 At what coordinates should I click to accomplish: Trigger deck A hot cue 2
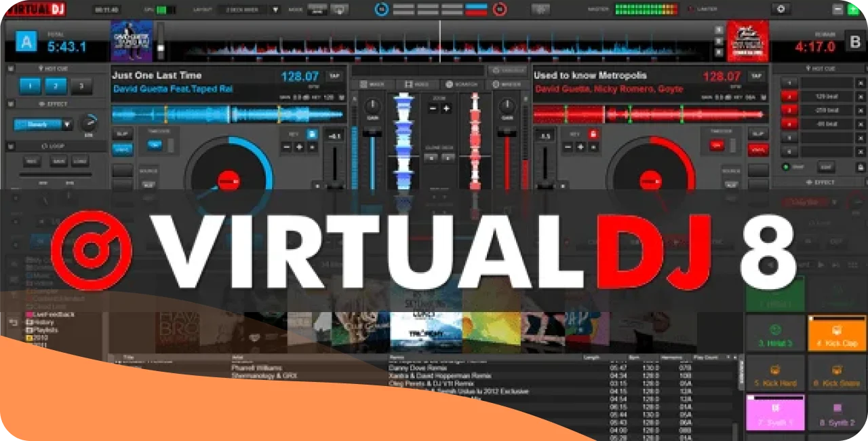click(56, 86)
